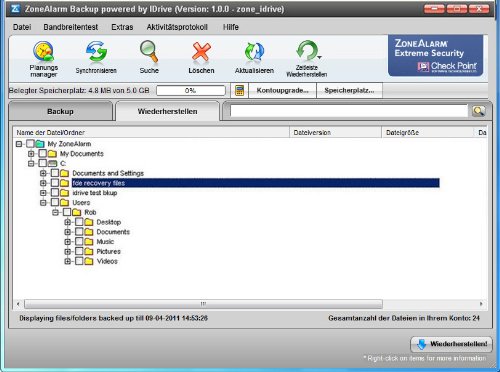The width and height of the screenshot is (500, 372).
Task: Click the ZoneAlarm title bar logo
Action: click(15, 8)
